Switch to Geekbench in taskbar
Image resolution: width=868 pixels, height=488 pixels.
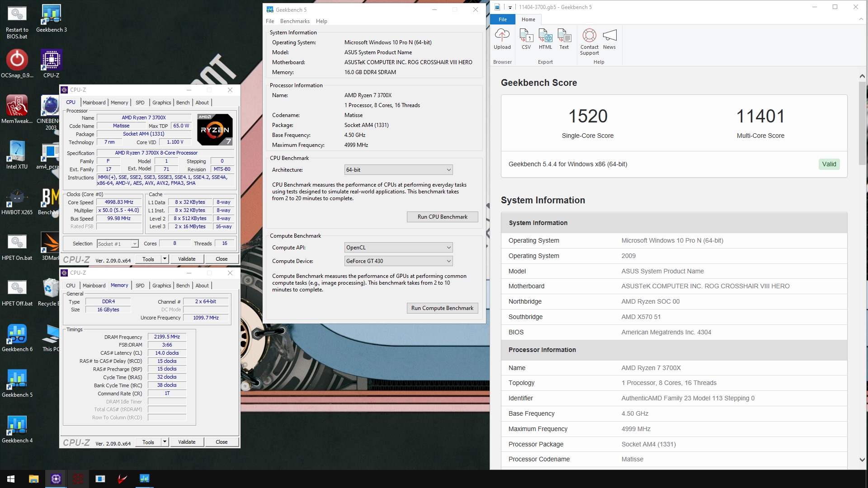coord(145,479)
